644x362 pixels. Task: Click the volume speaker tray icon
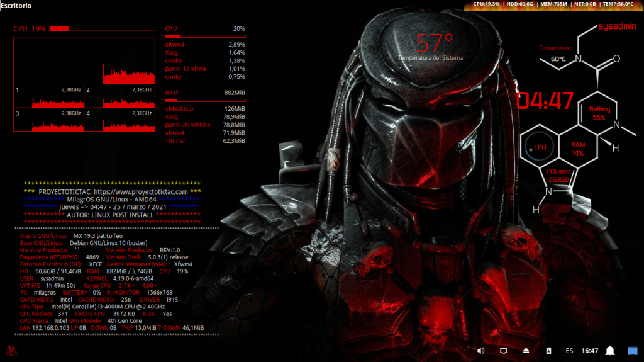[481, 350]
